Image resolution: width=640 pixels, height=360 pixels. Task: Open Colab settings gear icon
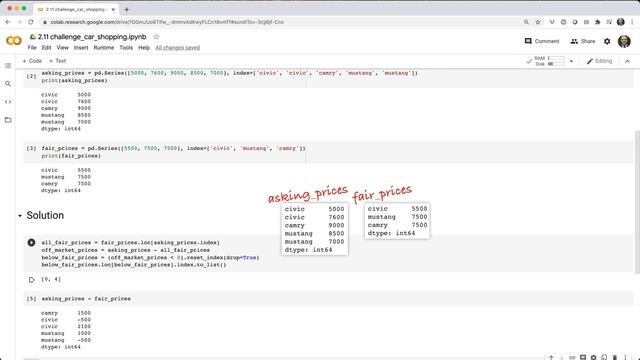click(607, 41)
